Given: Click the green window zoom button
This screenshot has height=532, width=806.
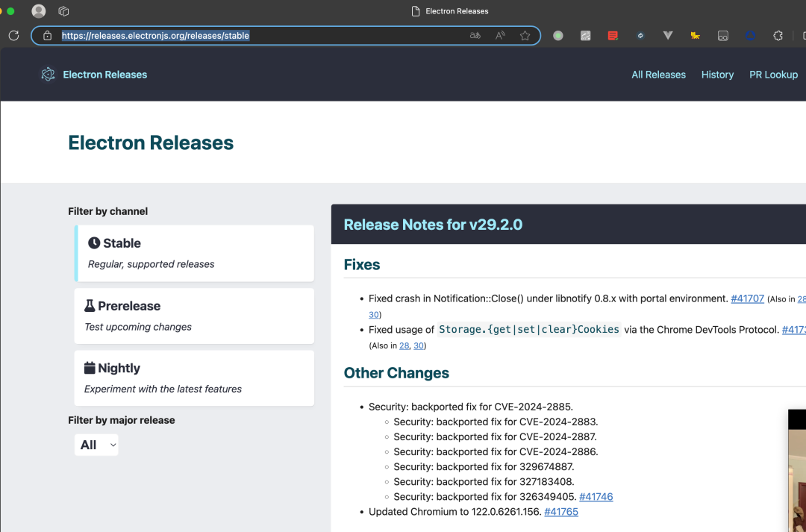Looking at the screenshot, I should point(10,10).
